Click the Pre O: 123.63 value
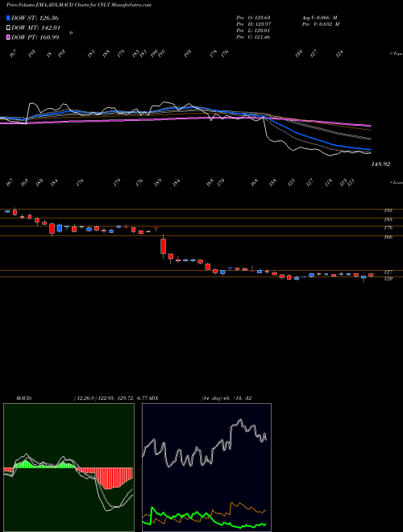This screenshot has height=532, width=403. click(x=253, y=18)
